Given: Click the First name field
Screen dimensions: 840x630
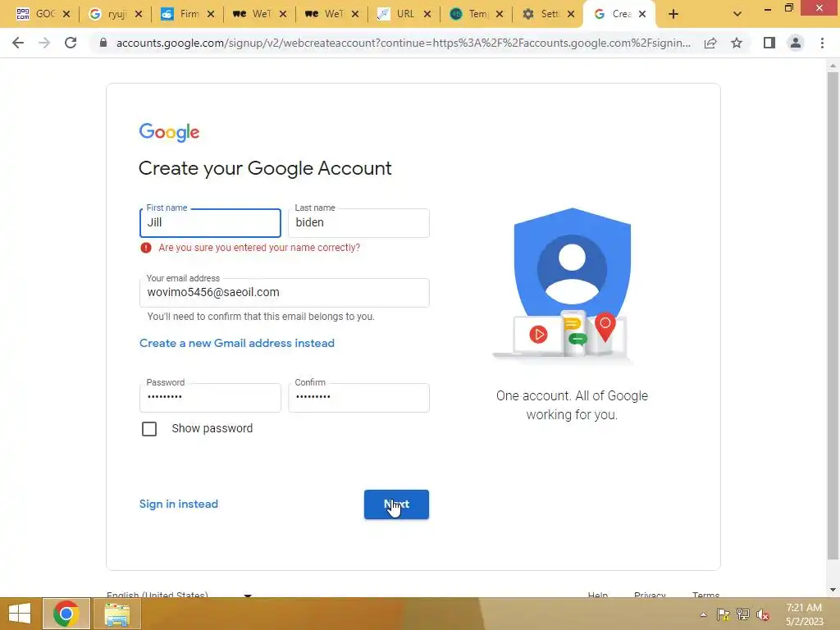Looking at the screenshot, I should pyautogui.click(x=210, y=223).
